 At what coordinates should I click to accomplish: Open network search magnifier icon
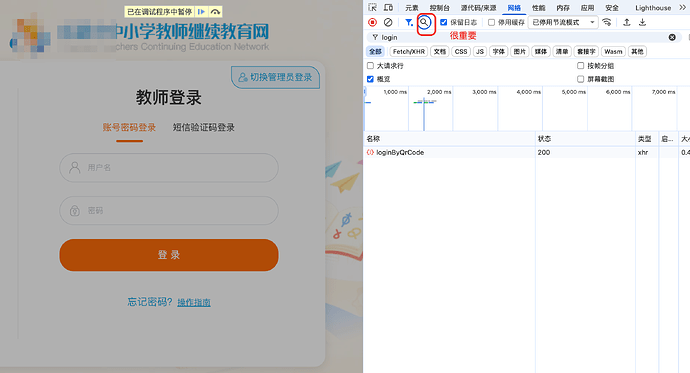pyautogui.click(x=424, y=22)
